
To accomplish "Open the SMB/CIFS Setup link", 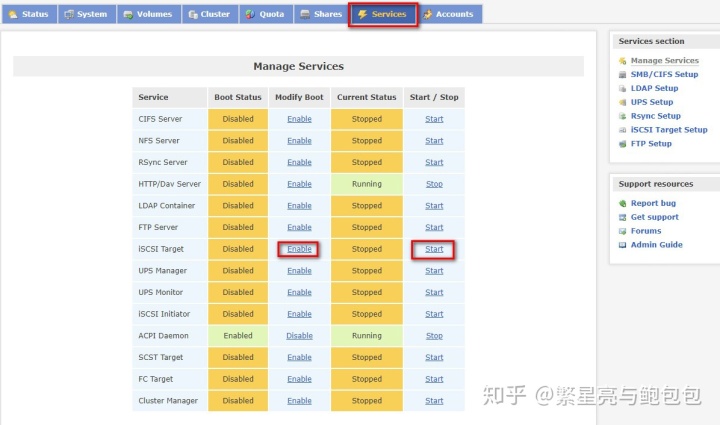I will pyautogui.click(x=664, y=74).
